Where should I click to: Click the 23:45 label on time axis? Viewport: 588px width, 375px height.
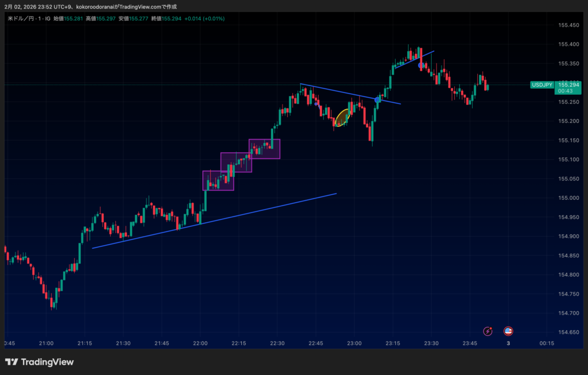tap(470, 343)
